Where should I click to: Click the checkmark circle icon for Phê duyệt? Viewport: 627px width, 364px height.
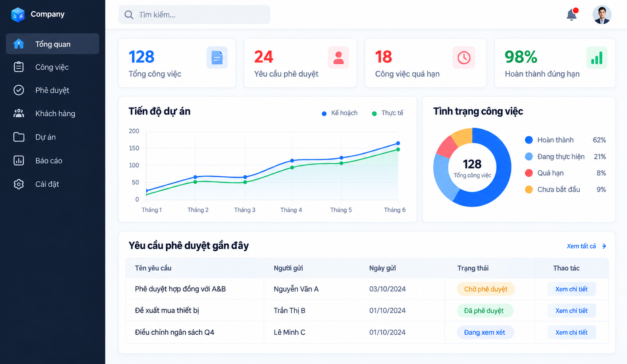[x=19, y=90]
